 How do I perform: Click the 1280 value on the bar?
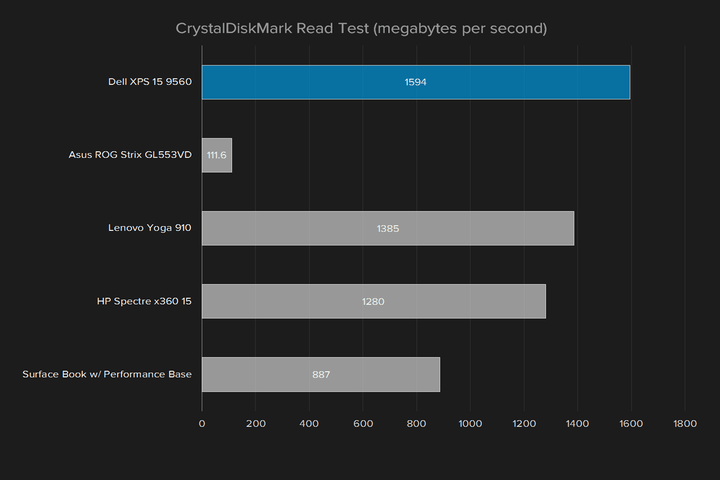(373, 302)
